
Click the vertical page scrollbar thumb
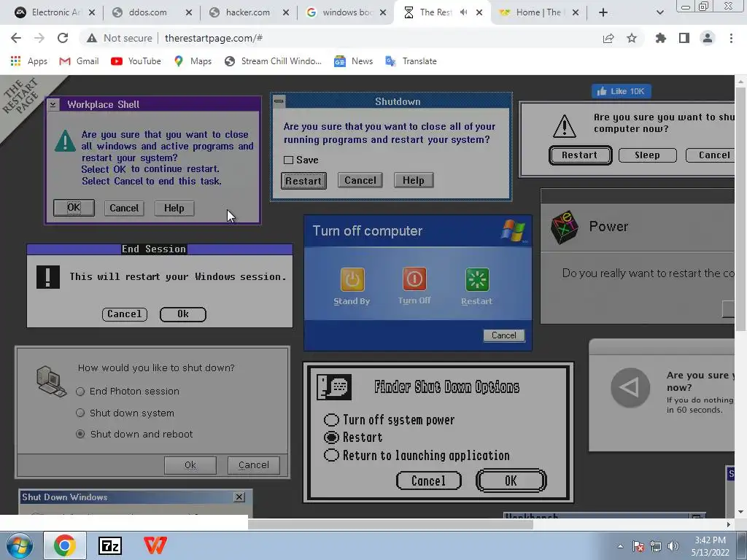click(741, 208)
